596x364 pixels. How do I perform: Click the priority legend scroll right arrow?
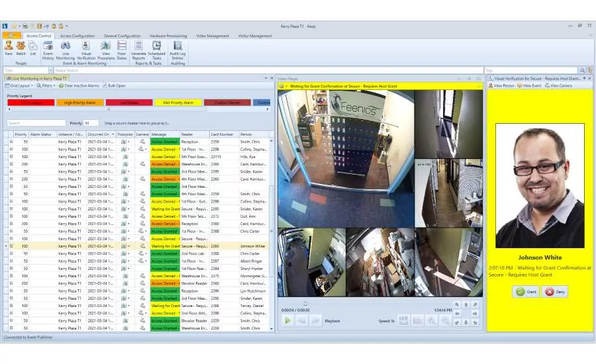268,109
